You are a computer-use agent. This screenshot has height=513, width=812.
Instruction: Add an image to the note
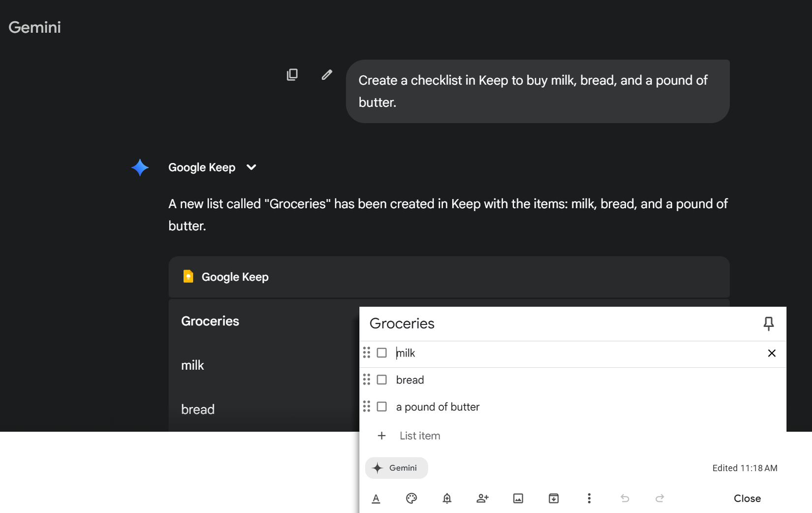[x=518, y=498]
